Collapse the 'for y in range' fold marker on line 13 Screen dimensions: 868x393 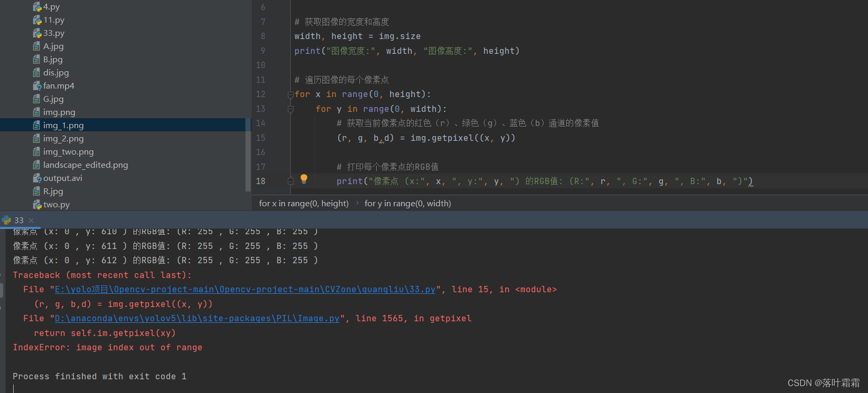[290, 109]
